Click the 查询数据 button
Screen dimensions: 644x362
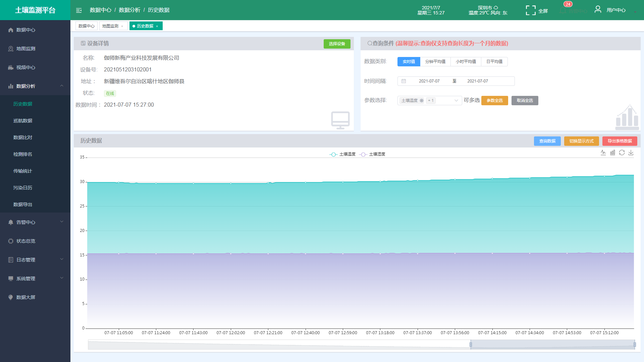coord(547,141)
